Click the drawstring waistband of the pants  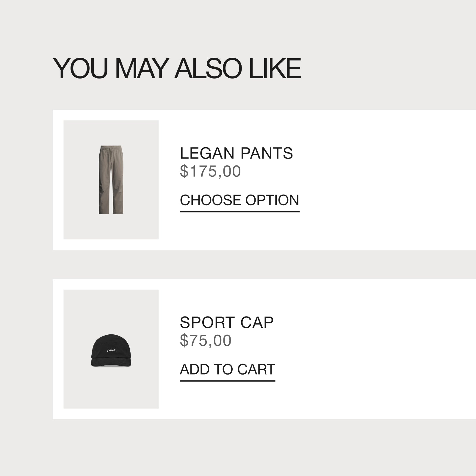[111, 148]
